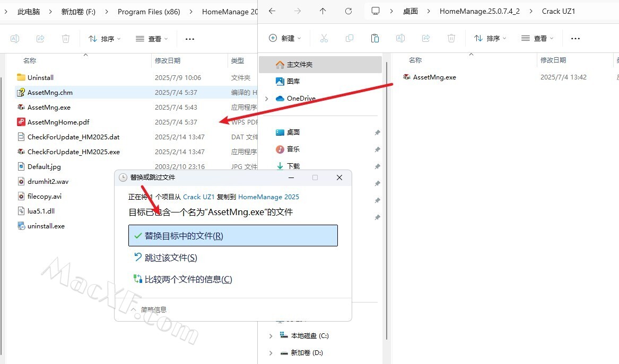Click the pin icon beside 音乐 in the sidebar
619x364 pixels.
click(x=378, y=149)
